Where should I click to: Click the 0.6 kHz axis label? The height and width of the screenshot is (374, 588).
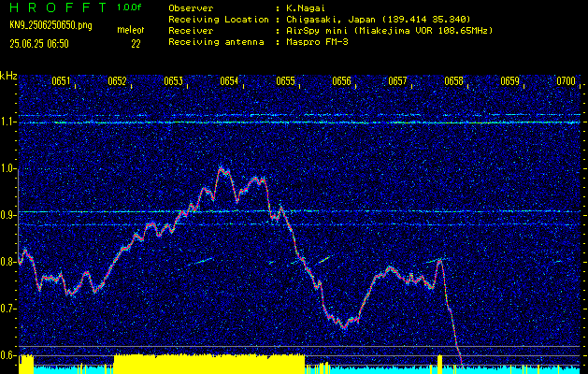(6, 355)
